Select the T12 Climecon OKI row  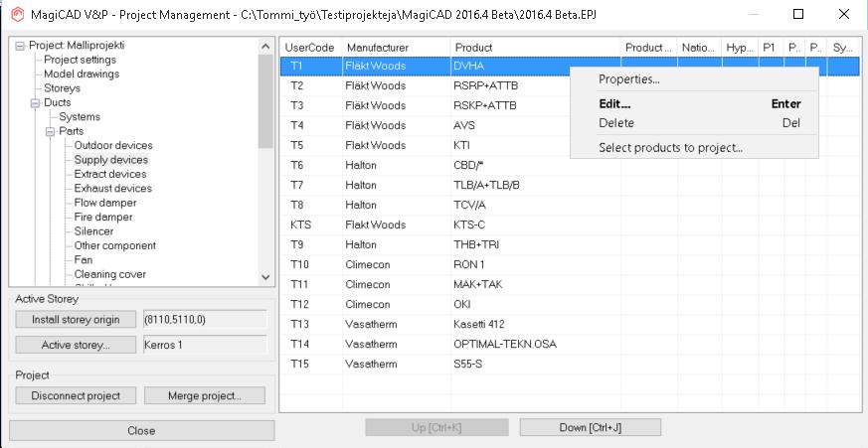571,305
